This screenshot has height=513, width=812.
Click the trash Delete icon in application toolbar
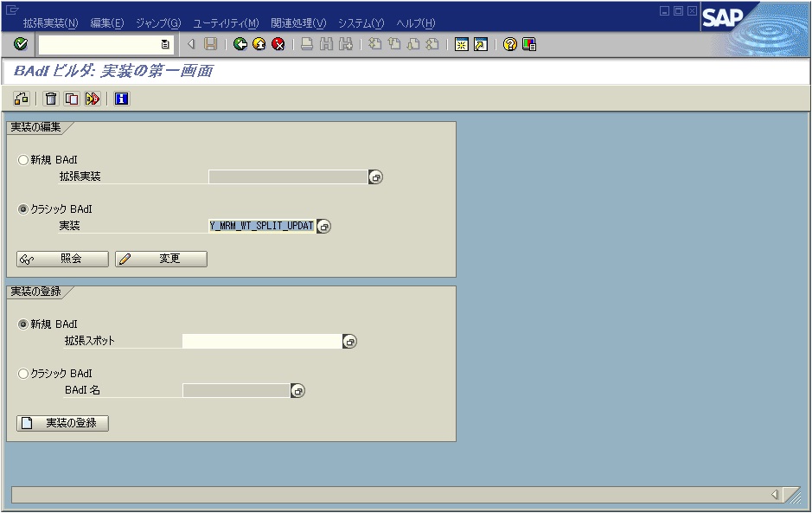point(50,98)
